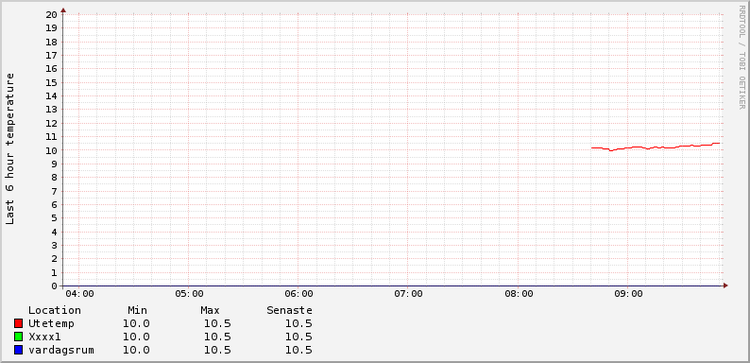The image size is (750, 363).
Task: Click the Last 6 hour temperature axis title
Action: pos(10,148)
